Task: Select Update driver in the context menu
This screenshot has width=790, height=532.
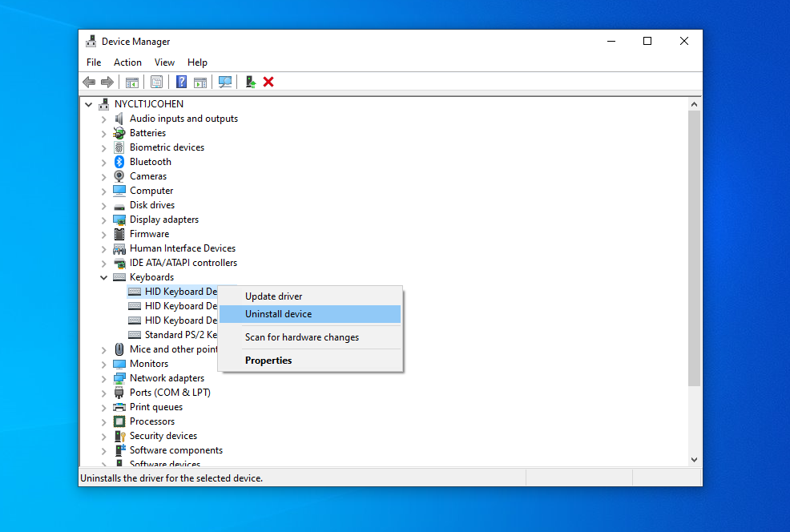Action: [x=273, y=296]
